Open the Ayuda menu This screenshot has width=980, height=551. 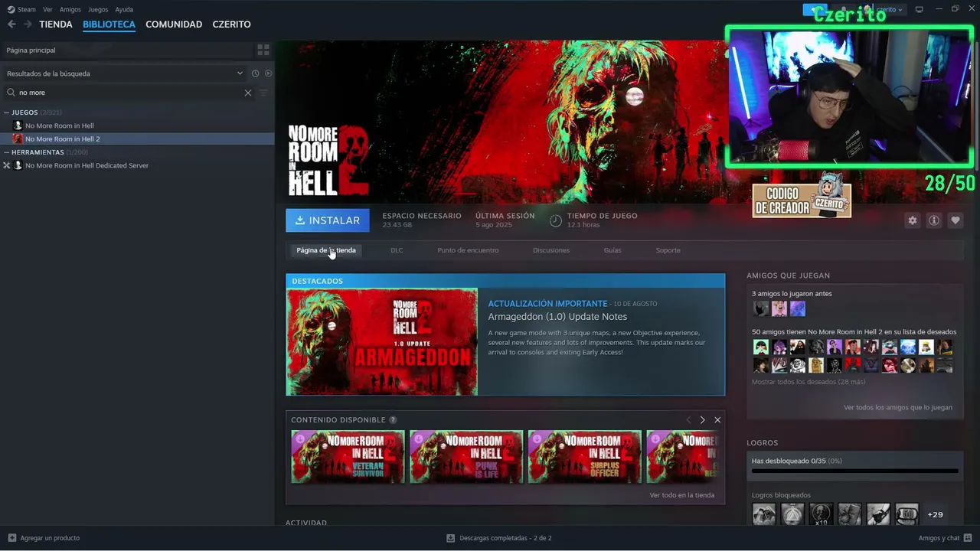pos(124,9)
